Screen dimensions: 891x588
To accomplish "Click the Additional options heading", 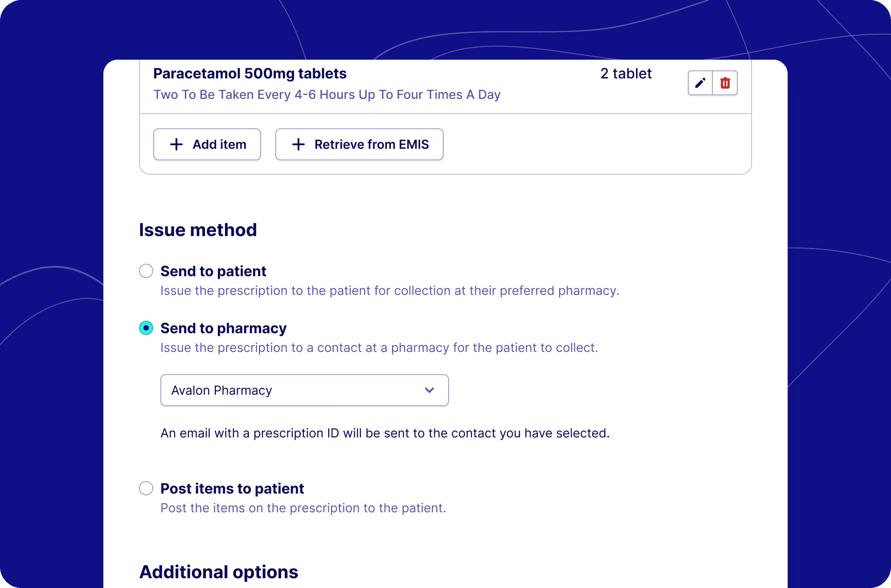I will tap(219, 572).
